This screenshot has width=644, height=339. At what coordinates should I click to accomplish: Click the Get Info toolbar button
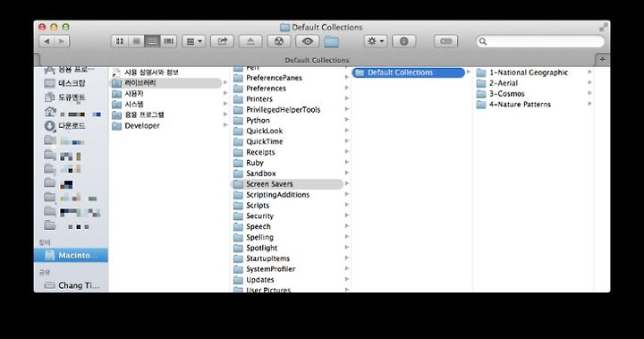coord(403,41)
